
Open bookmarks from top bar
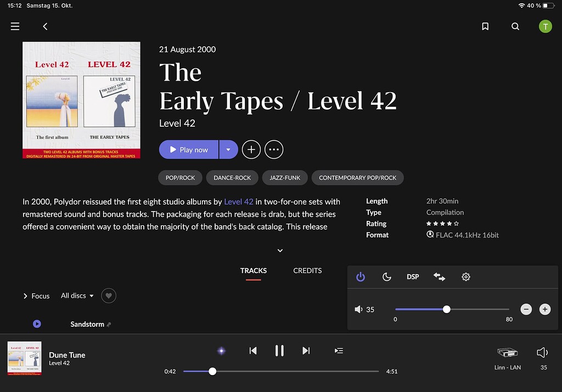tap(485, 26)
